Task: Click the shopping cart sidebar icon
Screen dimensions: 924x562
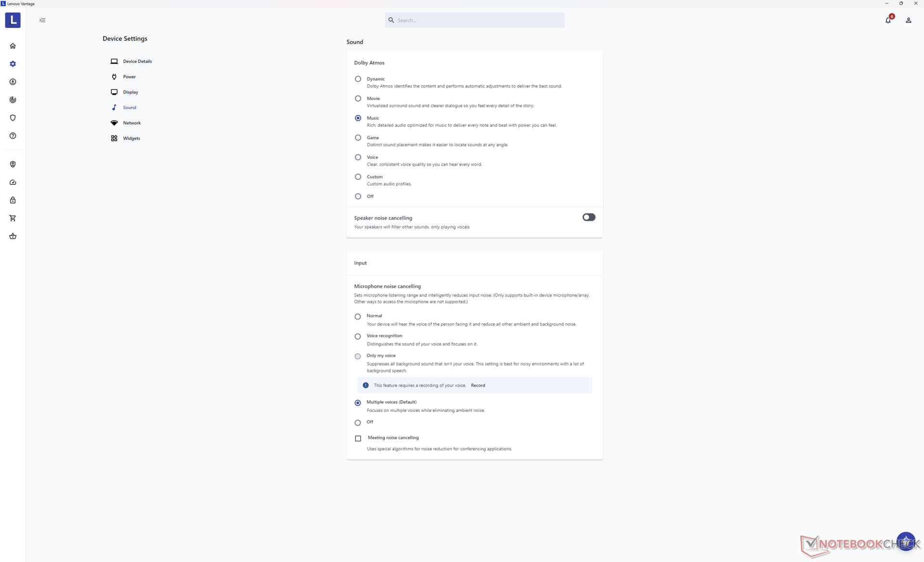Action: [x=13, y=218]
